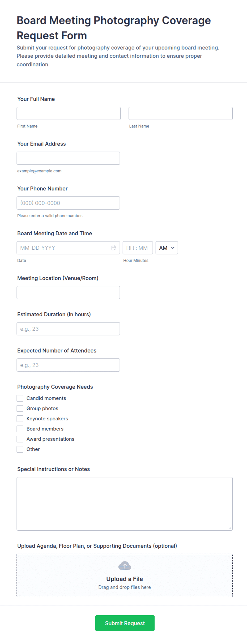Enable the Keynote speakers checkbox
This screenshot has height=644, width=247.
pyautogui.click(x=20, y=419)
